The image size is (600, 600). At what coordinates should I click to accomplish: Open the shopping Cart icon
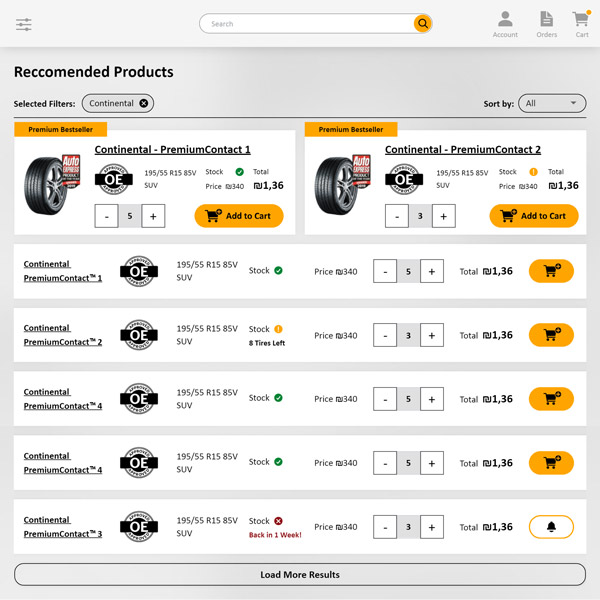coord(581,20)
